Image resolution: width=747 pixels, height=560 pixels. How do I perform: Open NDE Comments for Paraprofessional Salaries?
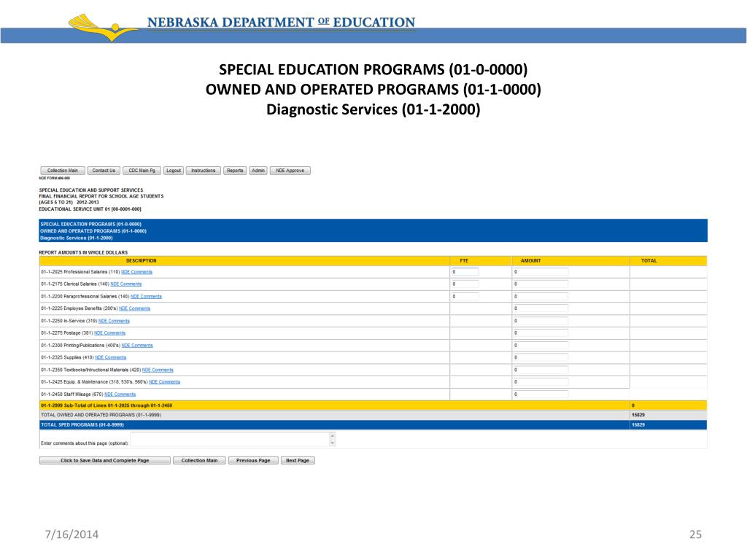pyautogui.click(x=146, y=296)
